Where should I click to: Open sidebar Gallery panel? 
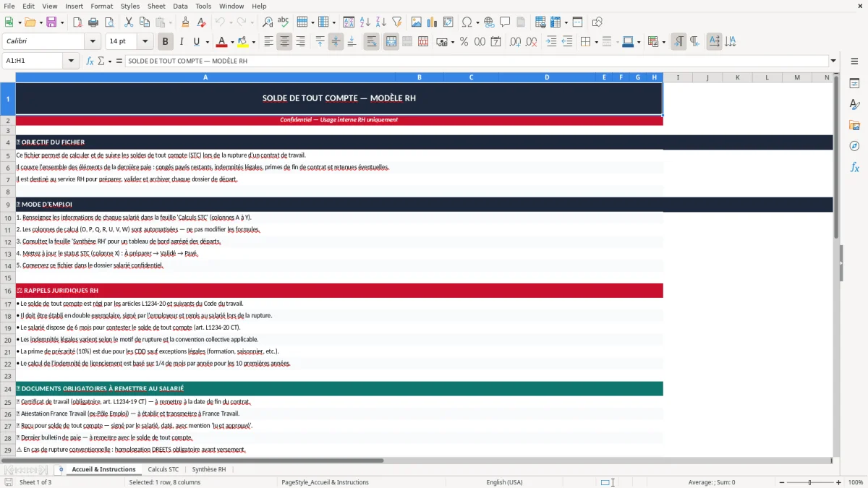click(854, 125)
